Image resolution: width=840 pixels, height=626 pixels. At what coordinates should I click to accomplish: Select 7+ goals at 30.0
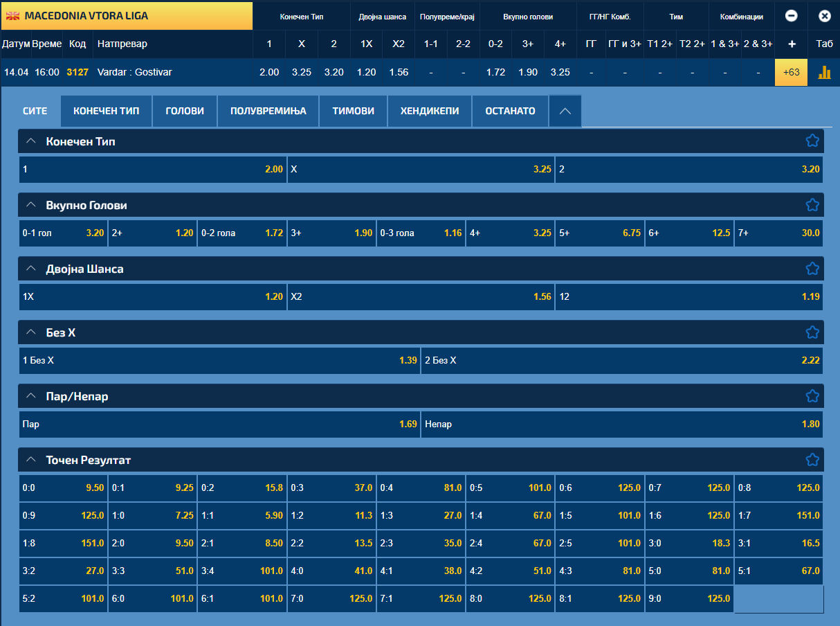(x=779, y=233)
